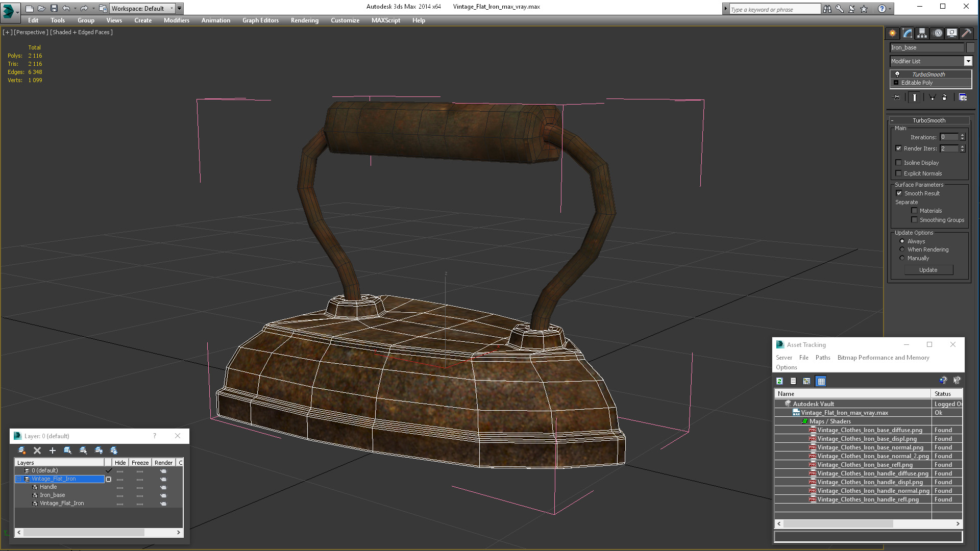Image resolution: width=980 pixels, height=551 pixels.
Task: Click the Save File disk icon
Action: click(x=54, y=8)
